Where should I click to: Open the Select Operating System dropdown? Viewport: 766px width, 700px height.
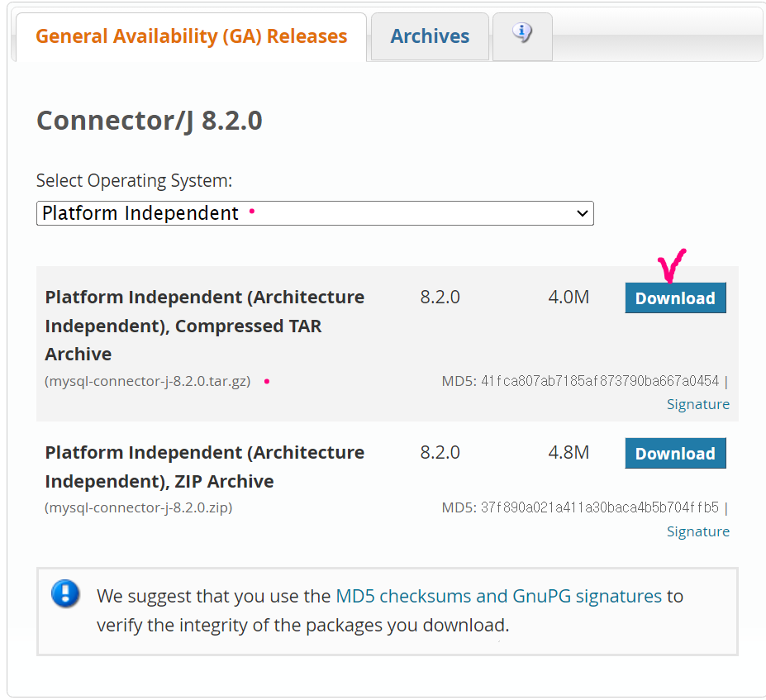[315, 213]
